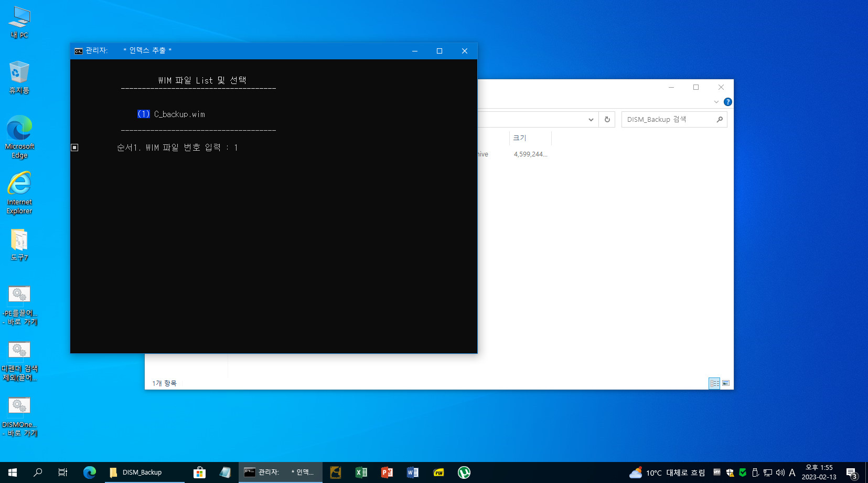Screen dimensions: 868x483
Task: Launch Word from the taskbar
Action: (413, 472)
